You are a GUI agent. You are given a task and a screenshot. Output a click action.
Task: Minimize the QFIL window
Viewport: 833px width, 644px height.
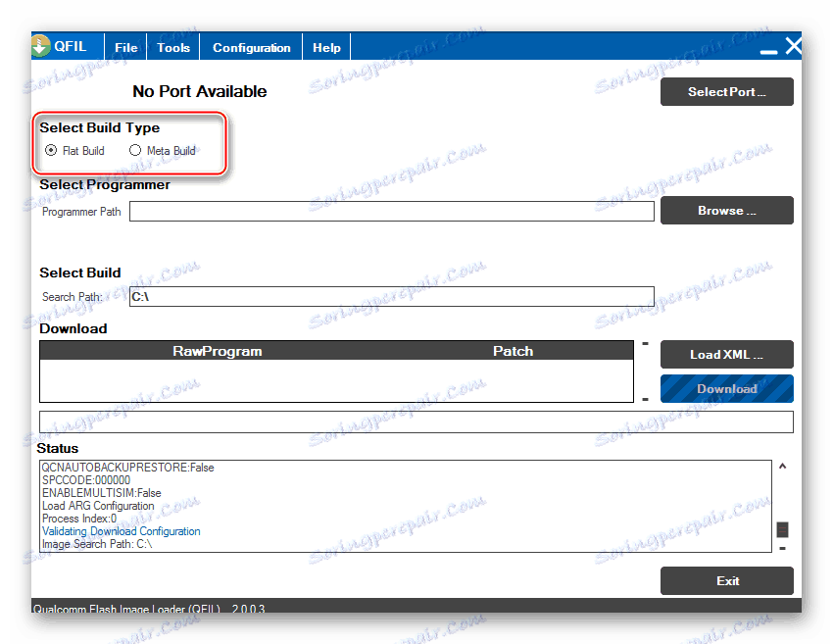click(768, 51)
